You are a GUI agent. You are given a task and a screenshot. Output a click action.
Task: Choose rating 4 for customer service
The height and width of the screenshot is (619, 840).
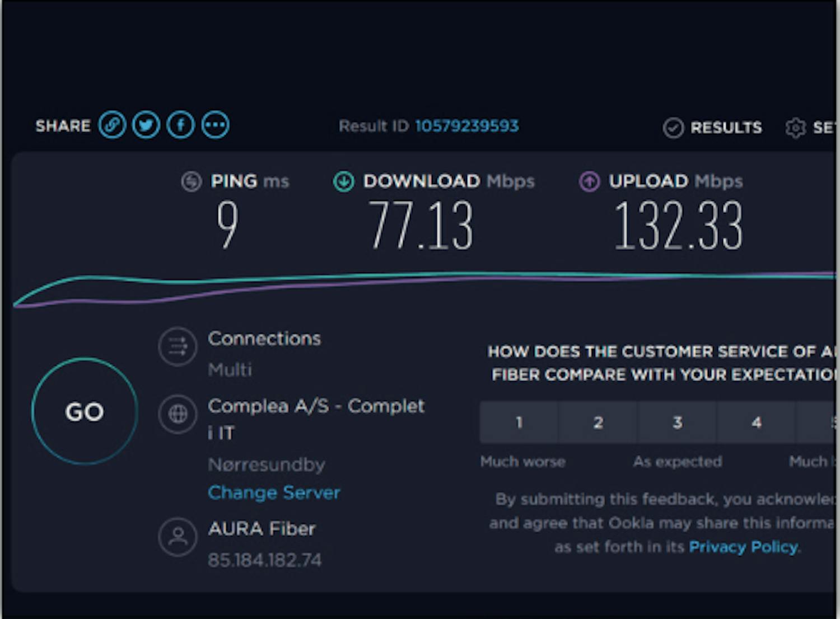[x=756, y=422]
